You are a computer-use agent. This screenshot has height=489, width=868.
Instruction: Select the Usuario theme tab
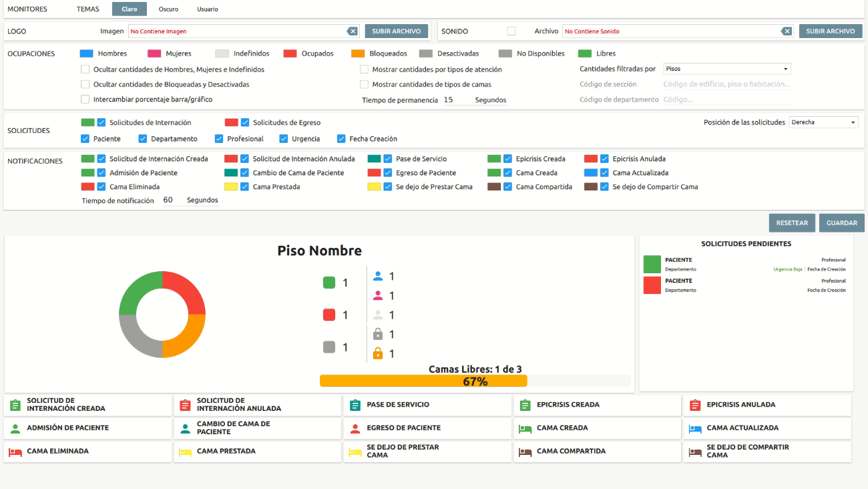tap(207, 9)
